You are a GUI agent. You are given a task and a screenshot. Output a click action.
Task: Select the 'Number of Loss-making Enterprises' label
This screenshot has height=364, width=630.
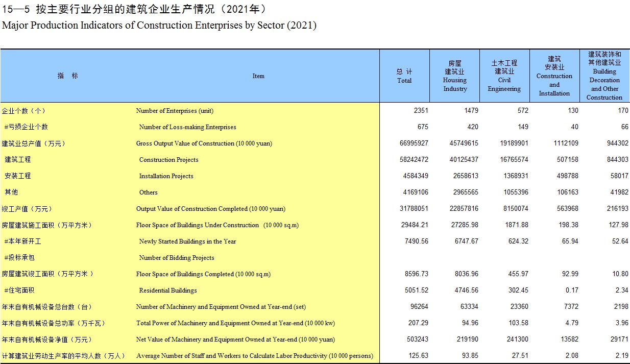pos(187,127)
